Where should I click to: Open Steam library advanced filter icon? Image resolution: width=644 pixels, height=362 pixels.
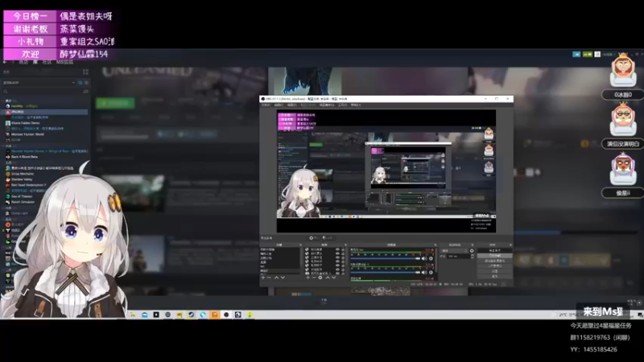click(86, 92)
